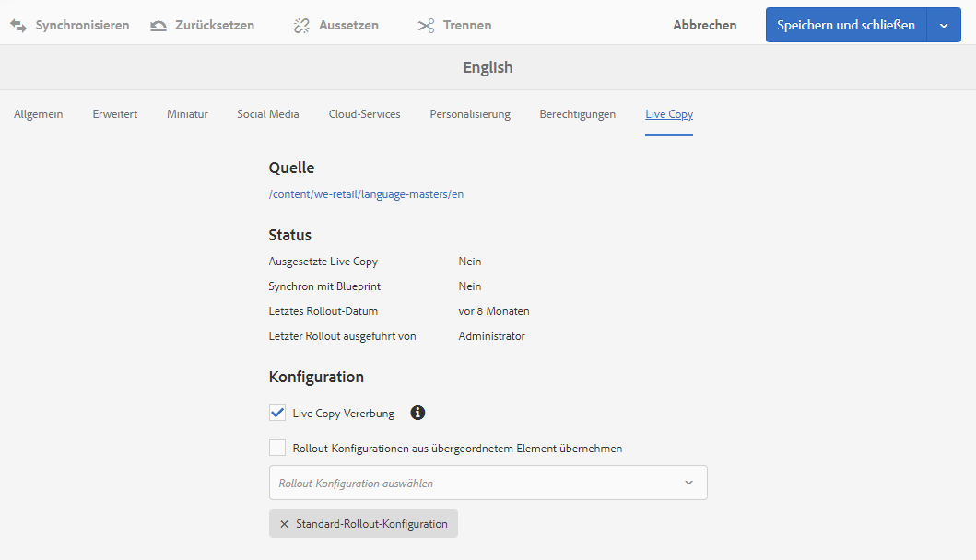Click the Zurücksetzen undo icon
Screen dimensions: 976x560
click(x=159, y=26)
